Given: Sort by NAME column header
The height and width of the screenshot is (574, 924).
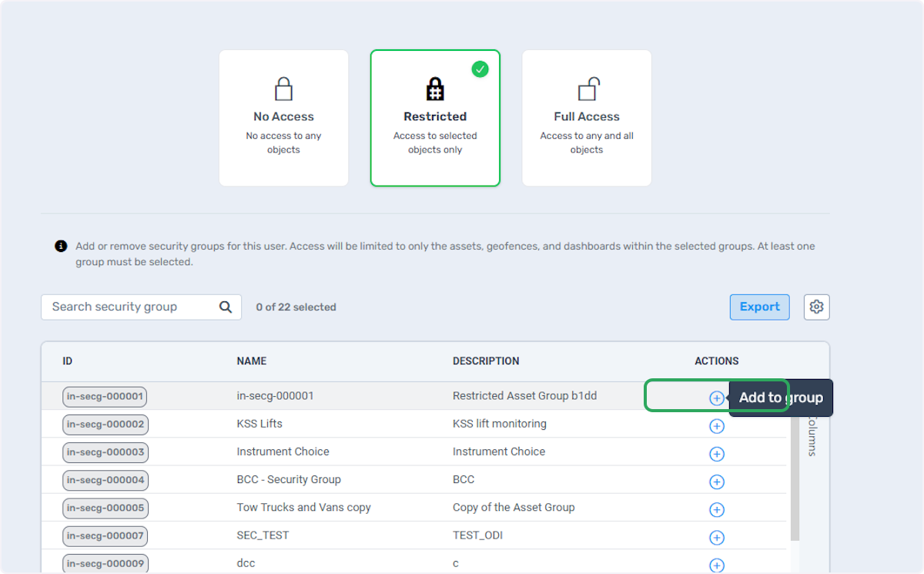Looking at the screenshot, I should [x=252, y=361].
